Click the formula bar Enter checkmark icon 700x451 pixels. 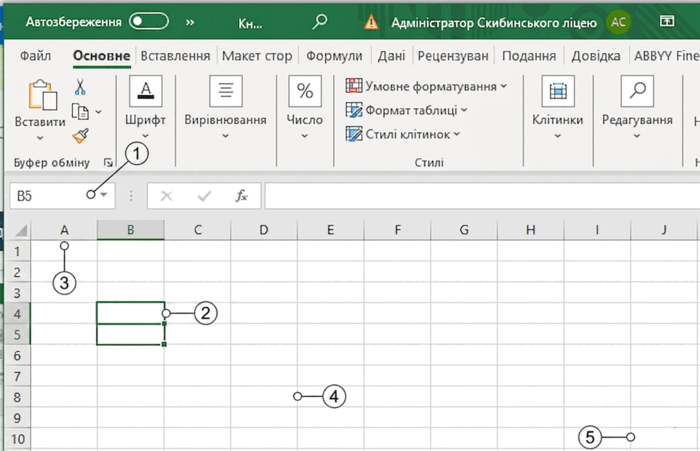(204, 196)
